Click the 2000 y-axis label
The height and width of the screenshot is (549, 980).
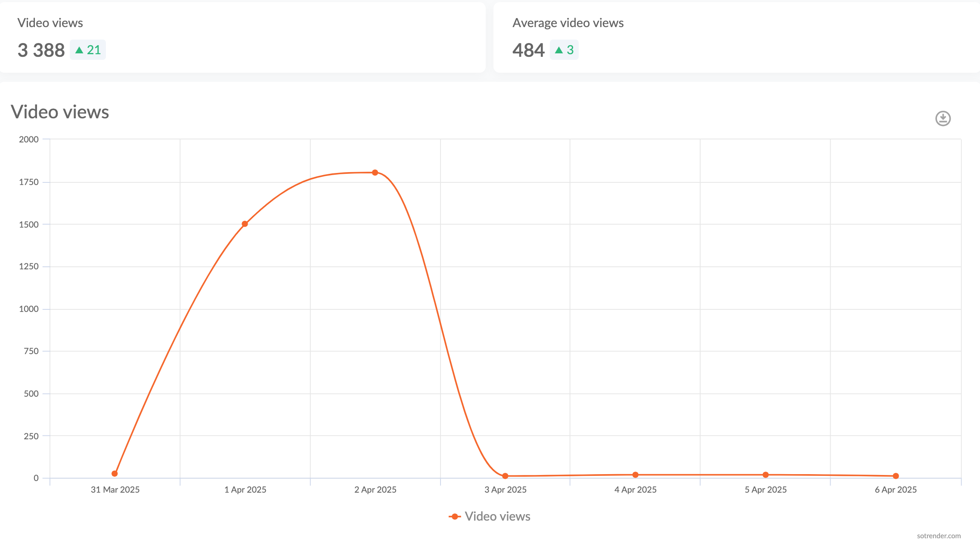[x=29, y=139]
